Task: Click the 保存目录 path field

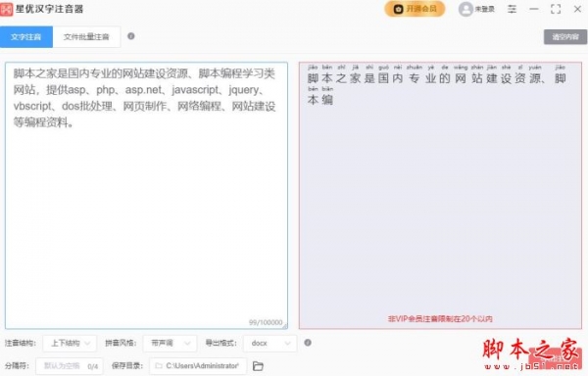Action: (198, 366)
